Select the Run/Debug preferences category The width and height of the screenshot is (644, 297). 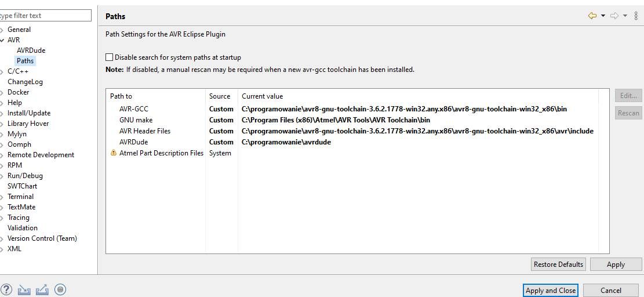pos(25,176)
